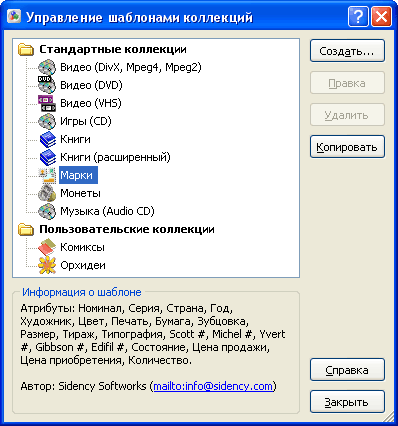
Task: Click the blue books icon beside Книги (расширенный)
Action: (x=48, y=157)
